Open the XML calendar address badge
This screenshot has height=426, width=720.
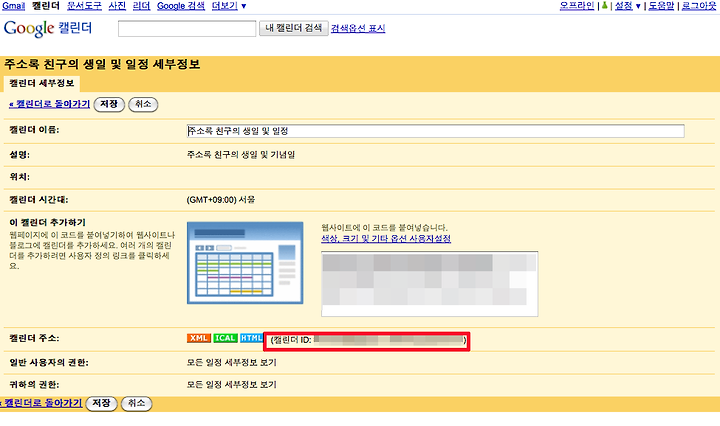(x=198, y=338)
